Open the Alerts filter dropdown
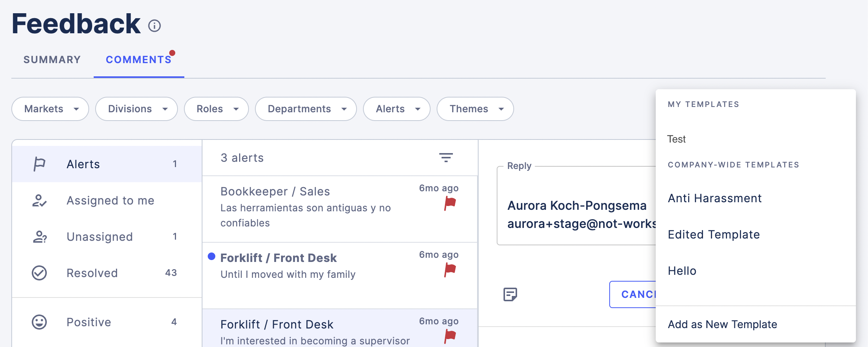 point(397,109)
